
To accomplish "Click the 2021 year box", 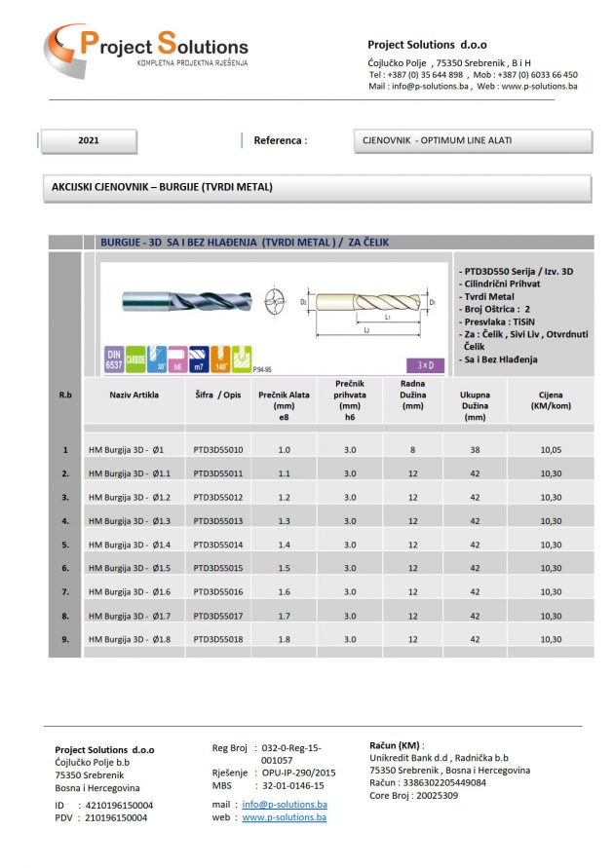I will tap(89, 141).
